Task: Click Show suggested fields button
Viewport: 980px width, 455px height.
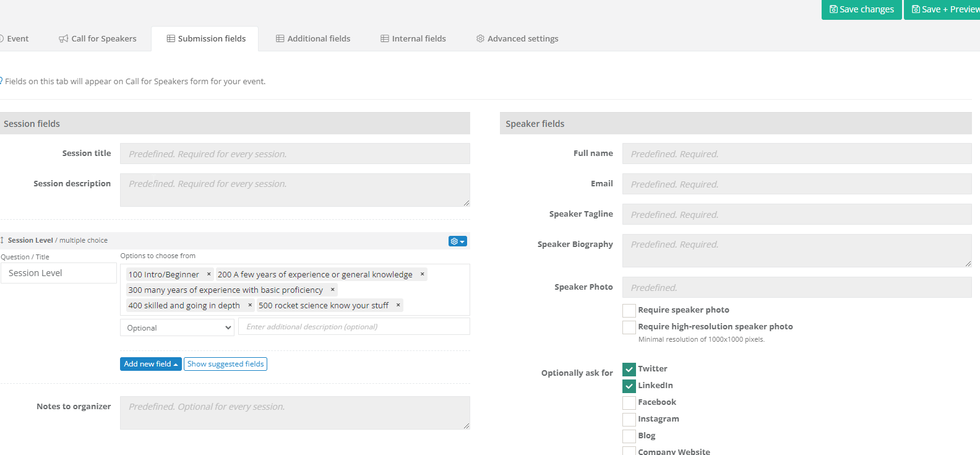Action: tap(225, 364)
